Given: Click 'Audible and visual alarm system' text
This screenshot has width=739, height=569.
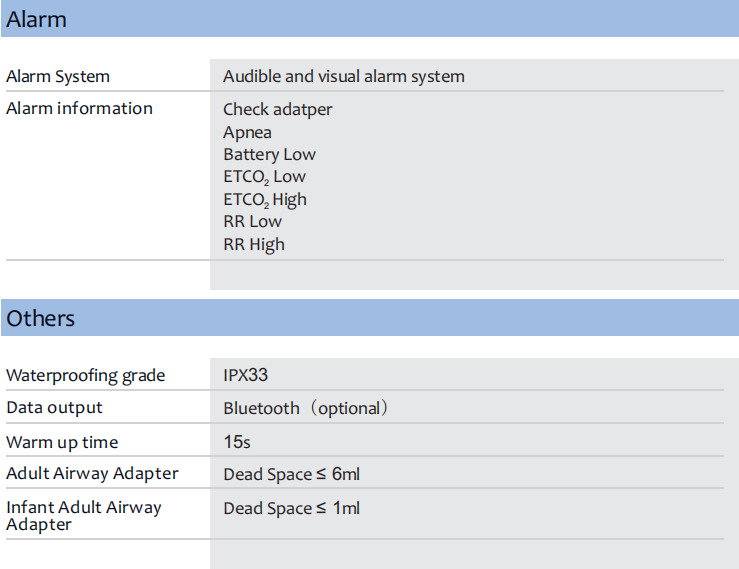Looking at the screenshot, I should [x=344, y=76].
